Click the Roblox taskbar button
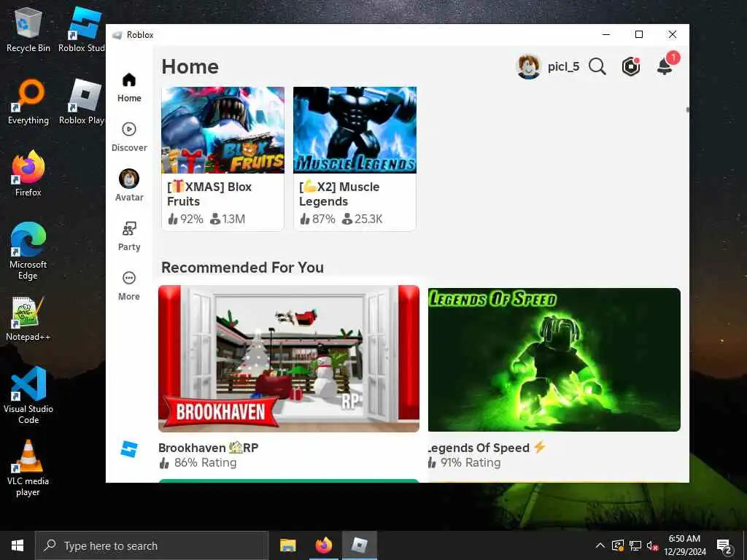The height and width of the screenshot is (560, 747). 360,545
